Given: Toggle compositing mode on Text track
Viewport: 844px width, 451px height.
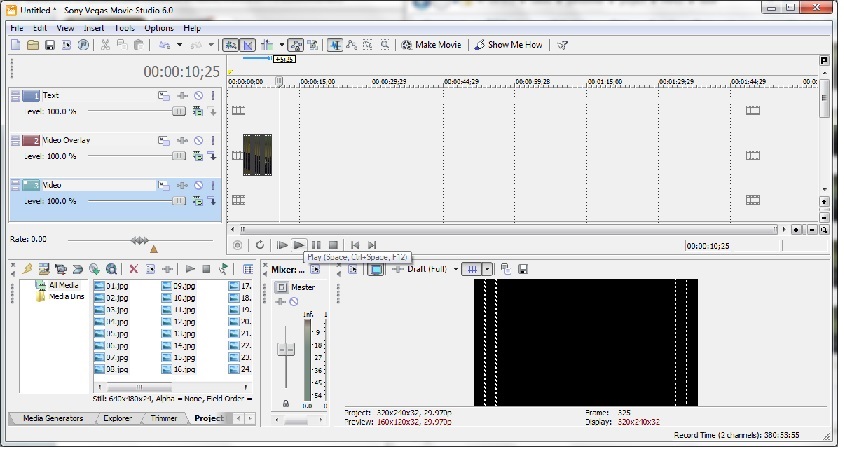Looking at the screenshot, I should click(198, 111).
